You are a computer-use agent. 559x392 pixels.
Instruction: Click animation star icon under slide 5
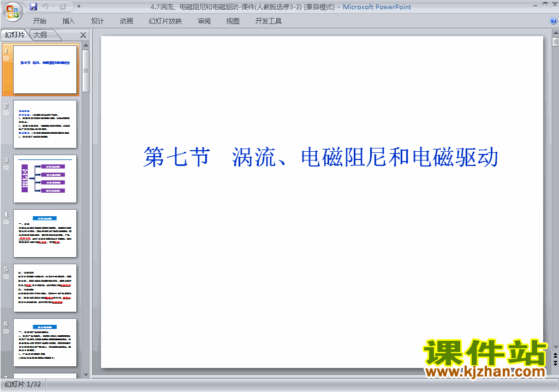pos(6,276)
